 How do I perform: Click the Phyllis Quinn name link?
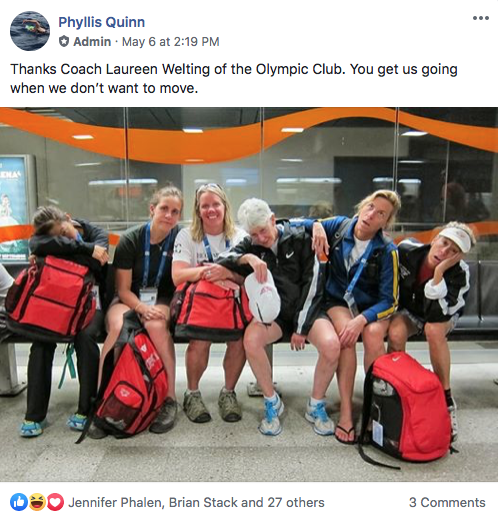click(x=101, y=22)
